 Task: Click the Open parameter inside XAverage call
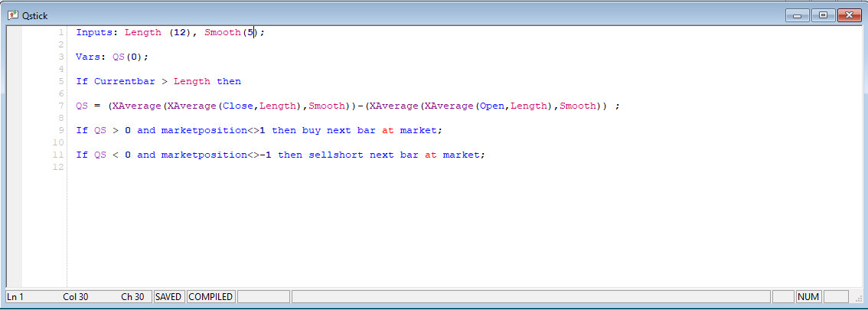click(x=491, y=106)
